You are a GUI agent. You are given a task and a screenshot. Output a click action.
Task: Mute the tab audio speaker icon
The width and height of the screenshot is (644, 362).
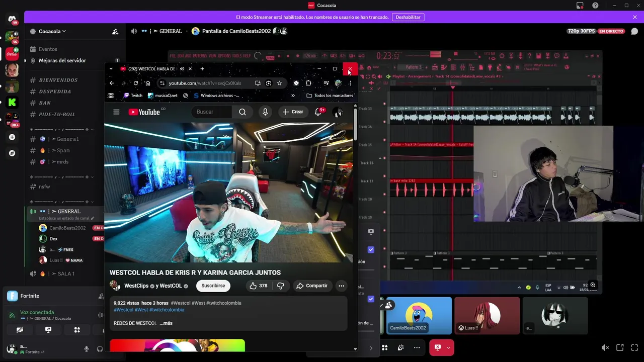pyautogui.click(x=182, y=69)
